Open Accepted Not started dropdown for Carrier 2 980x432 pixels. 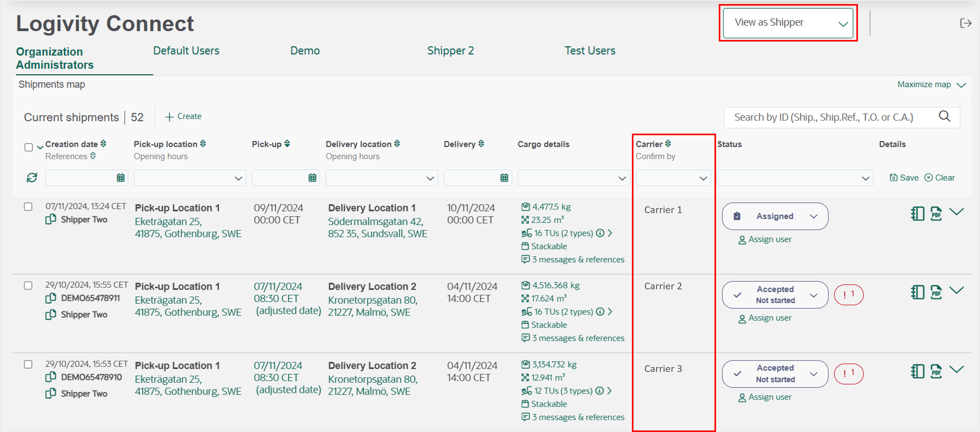tap(775, 295)
